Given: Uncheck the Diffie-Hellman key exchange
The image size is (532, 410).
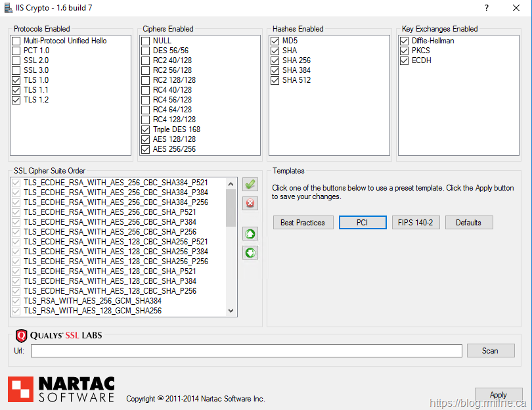Looking at the screenshot, I should [405, 41].
